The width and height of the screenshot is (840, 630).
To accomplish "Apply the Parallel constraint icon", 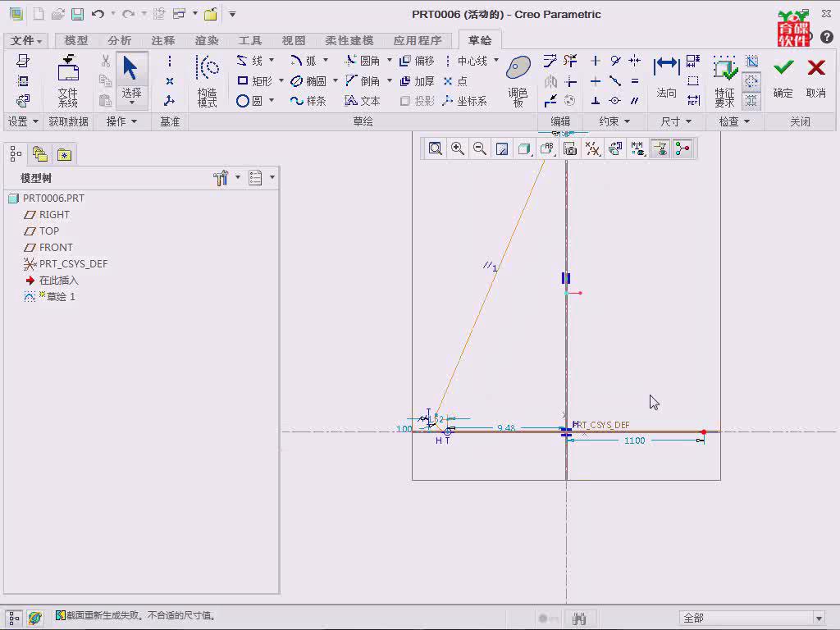I will pos(635,101).
